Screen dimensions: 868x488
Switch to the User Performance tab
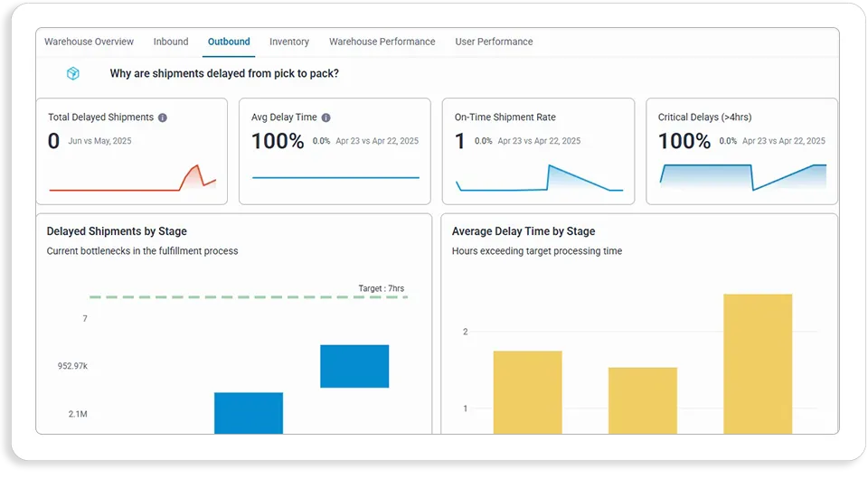click(x=494, y=42)
